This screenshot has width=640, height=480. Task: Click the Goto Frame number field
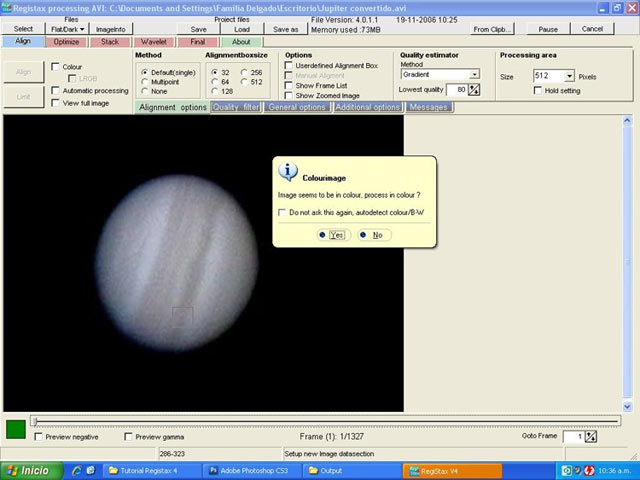pyautogui.click(x=572, y=437)
